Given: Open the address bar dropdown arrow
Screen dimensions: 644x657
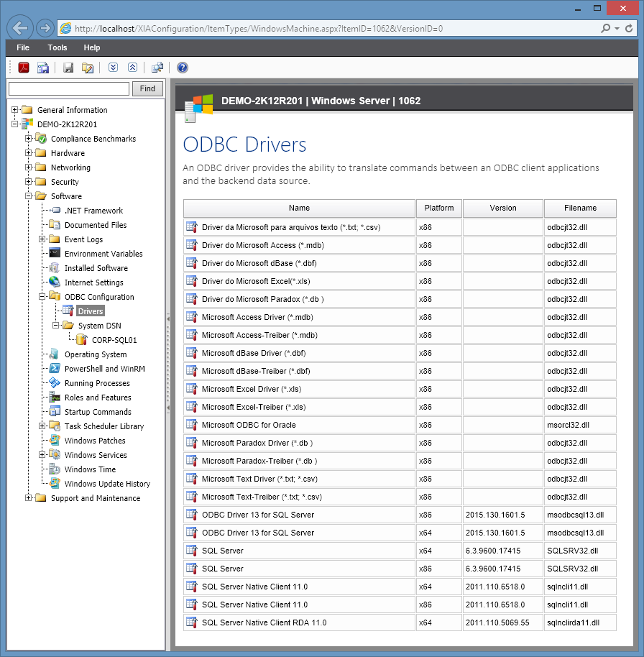Looking at the screenshot, I should click(x=617, y=28).
